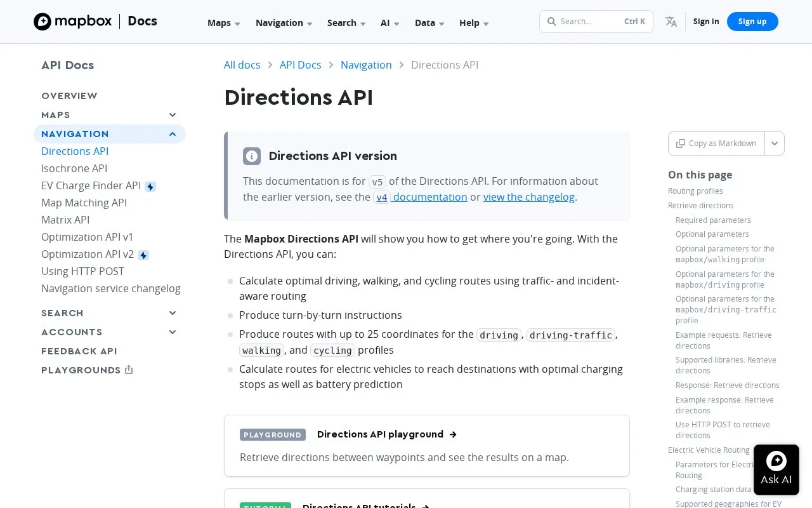This screenshot has width=812, height=508.
Task: Click the Sign in link
Action: coord(706,22)
